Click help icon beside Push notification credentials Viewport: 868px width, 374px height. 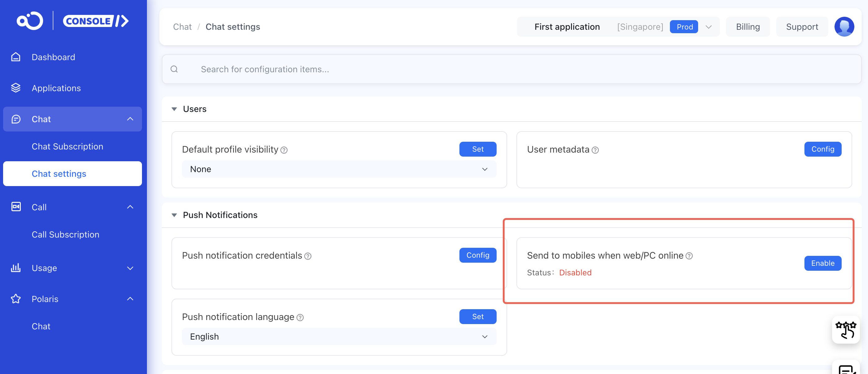click(308, 256)
